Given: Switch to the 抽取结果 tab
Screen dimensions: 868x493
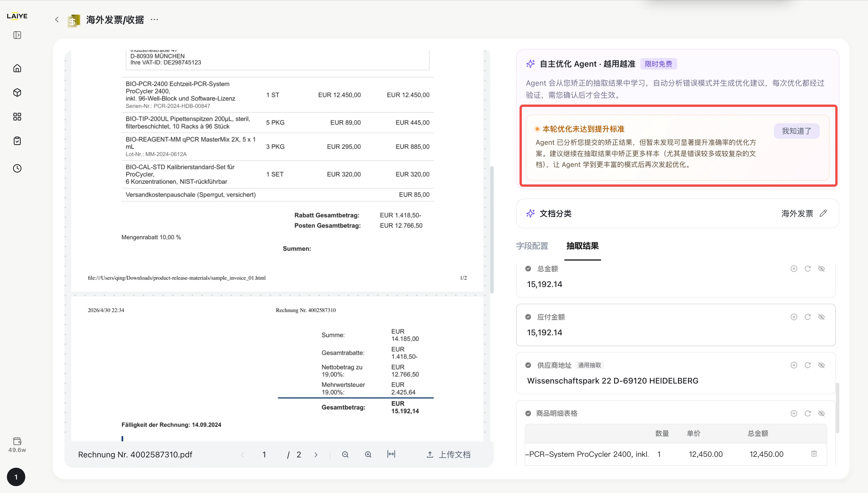Looking at the screenshot, I should 582,246.
